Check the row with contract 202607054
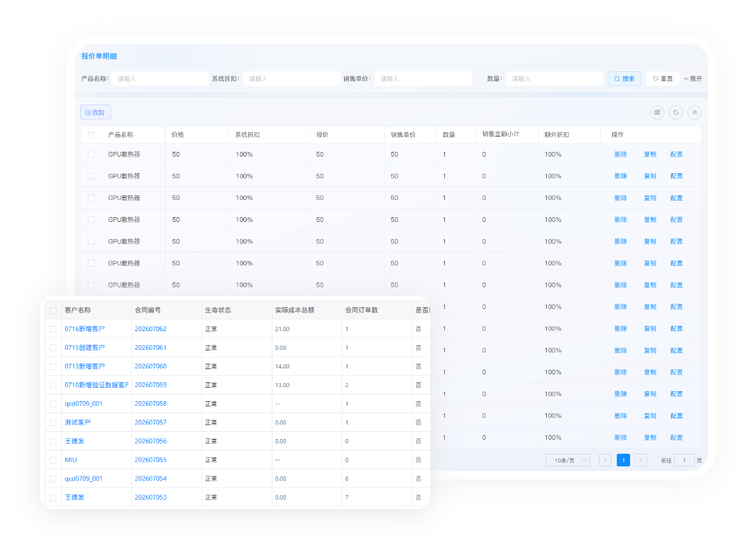 click(x=53, y=479)
